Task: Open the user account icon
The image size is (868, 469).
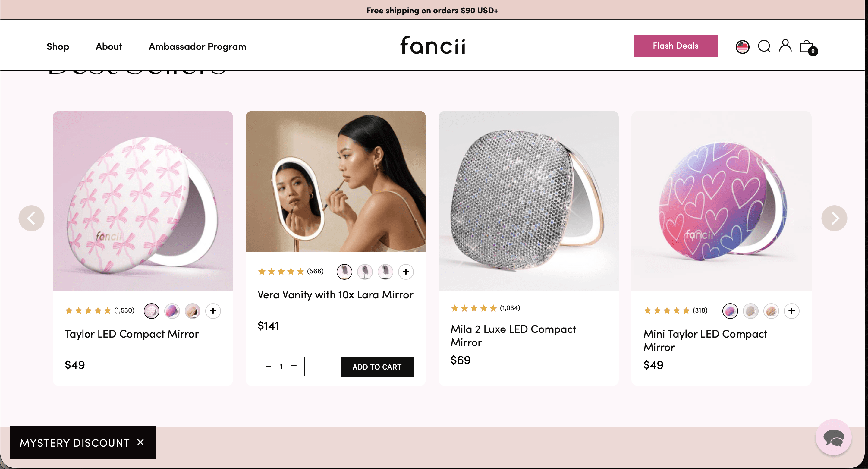Action: point(785,46)
